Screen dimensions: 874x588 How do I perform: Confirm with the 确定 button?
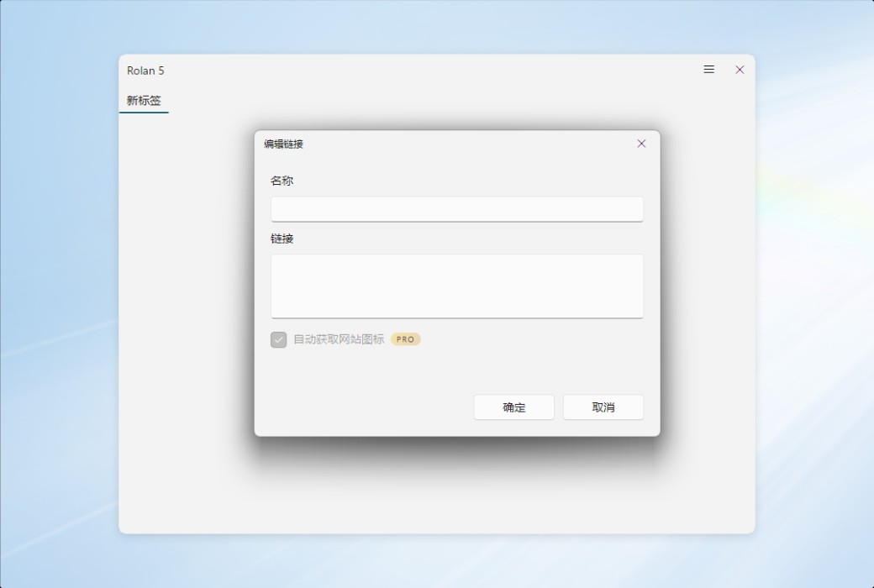coord(514,407)
